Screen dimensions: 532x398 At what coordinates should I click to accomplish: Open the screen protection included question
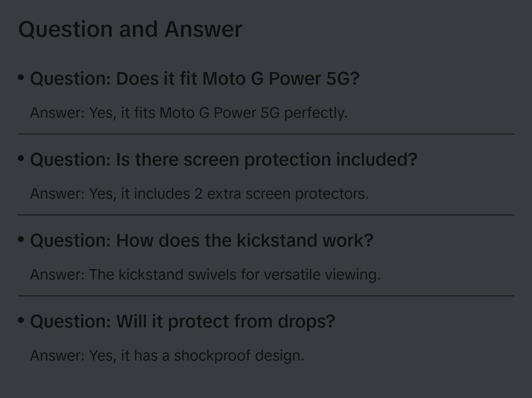224,160
